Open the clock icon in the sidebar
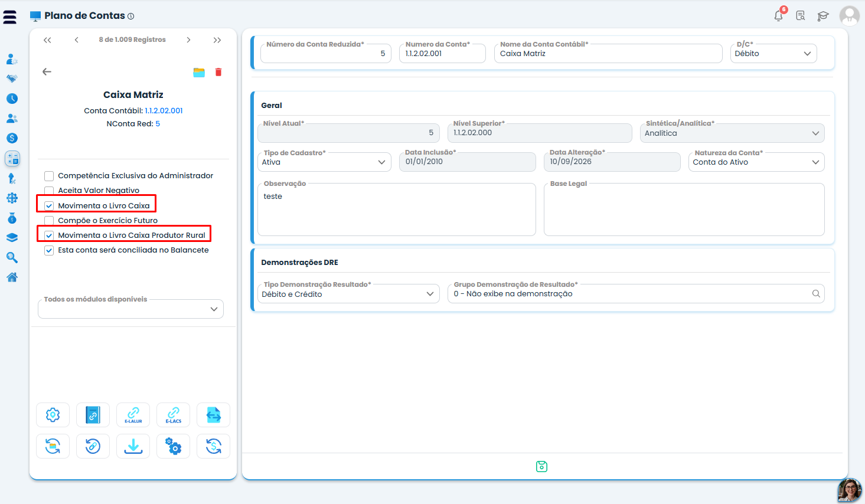The width and height of the screenshot is (865, 504). [x=12, y=99]
